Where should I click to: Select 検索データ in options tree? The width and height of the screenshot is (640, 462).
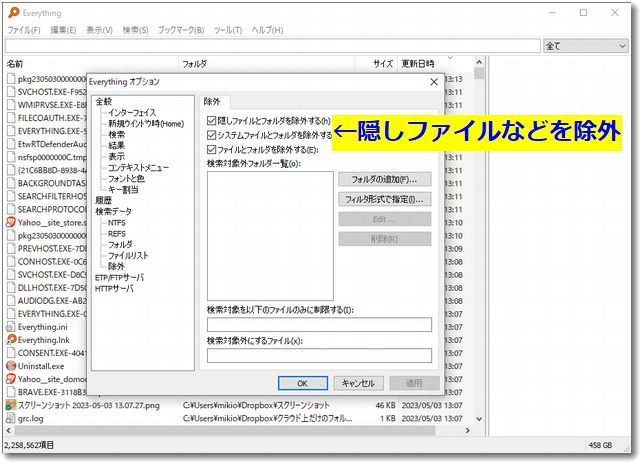coord(113,211)
